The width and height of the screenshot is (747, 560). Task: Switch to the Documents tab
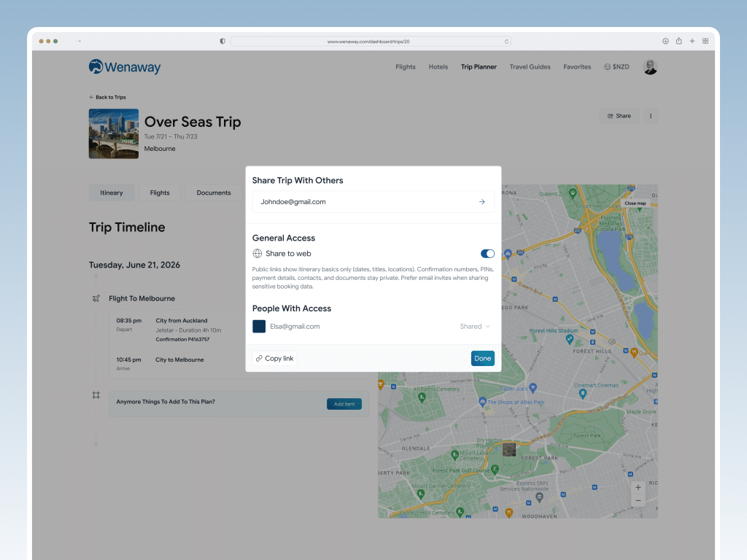pyautogui.click(x=214, y=192)
